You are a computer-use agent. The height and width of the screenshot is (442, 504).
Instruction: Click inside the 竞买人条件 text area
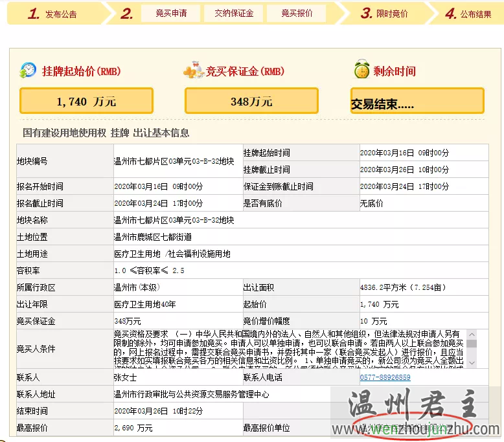tap(289, 349)
